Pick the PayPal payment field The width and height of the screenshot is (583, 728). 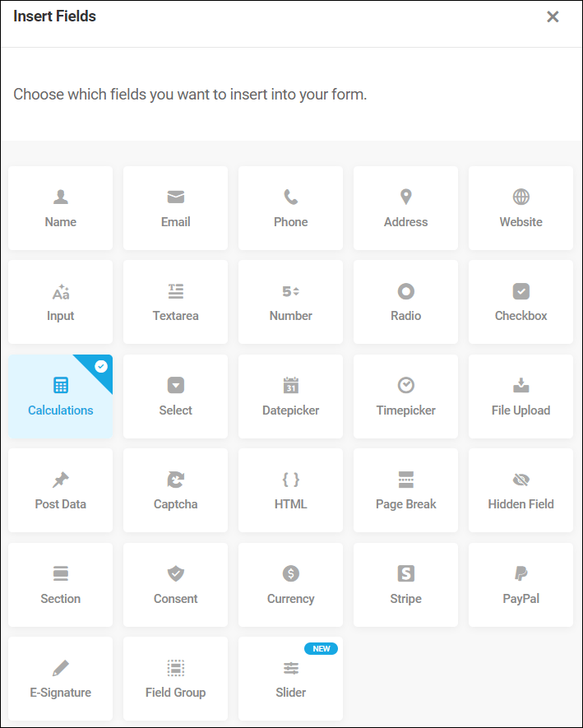point(521,585)
